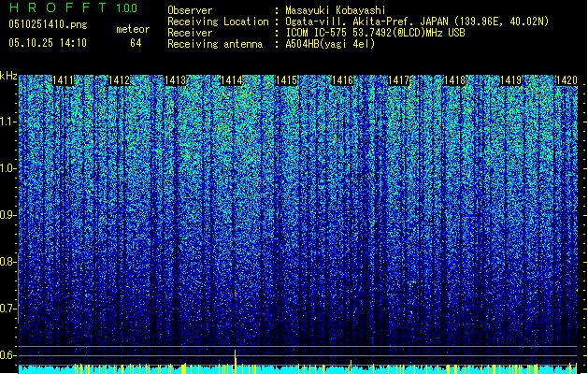Click the 1411 time marker

63,80
